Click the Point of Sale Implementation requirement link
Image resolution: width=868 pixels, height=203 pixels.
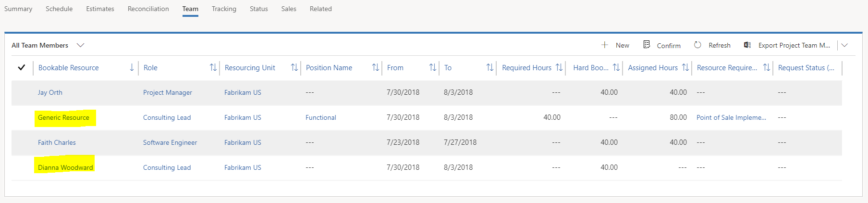click(731, 117)
